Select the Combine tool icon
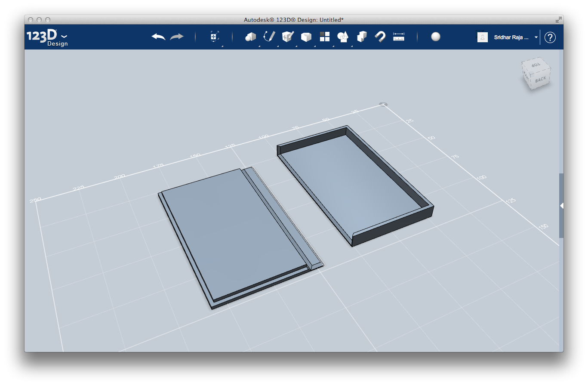Viewport: 588px width, 386px height. pos(361,37)
